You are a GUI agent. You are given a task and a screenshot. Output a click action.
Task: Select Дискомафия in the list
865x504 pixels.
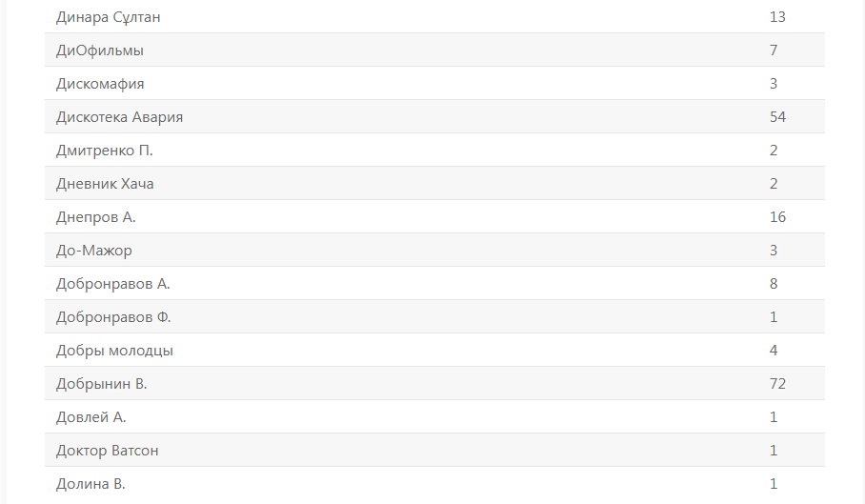pyautogui.click(x=100, y=84)
